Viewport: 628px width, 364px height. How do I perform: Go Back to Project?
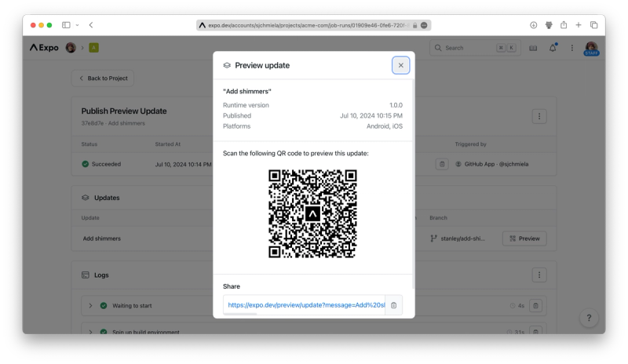click(x=103, y=78)
